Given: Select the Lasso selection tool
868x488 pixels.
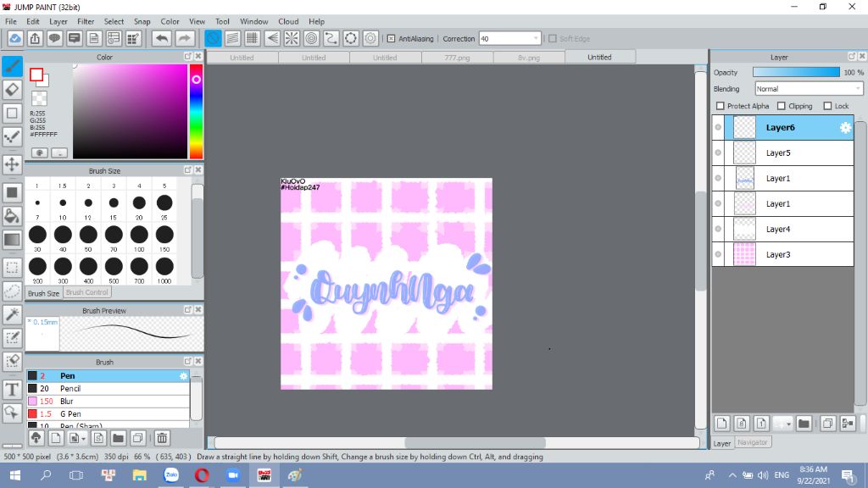Looking at the screenshot, I should (12, 291).
